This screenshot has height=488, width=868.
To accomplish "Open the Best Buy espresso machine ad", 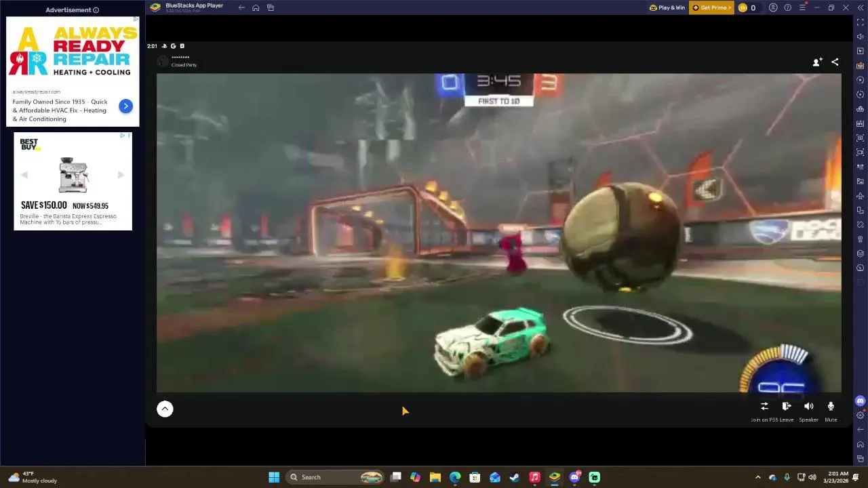I will pos(73,181).
